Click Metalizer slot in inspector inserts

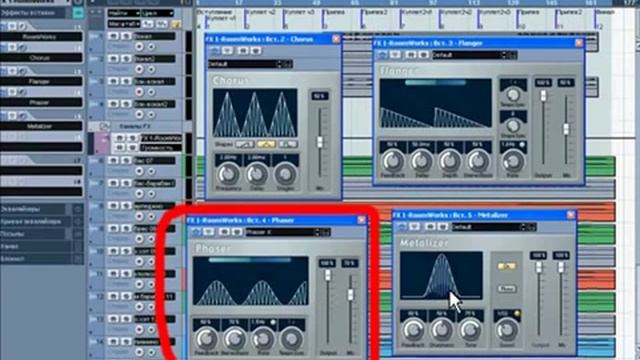click(x=41, y=127)
